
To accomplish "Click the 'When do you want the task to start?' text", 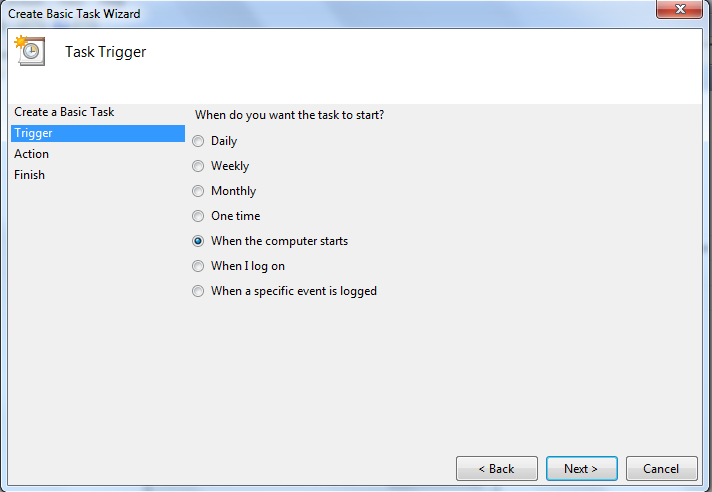I will [x=289, y=115].
